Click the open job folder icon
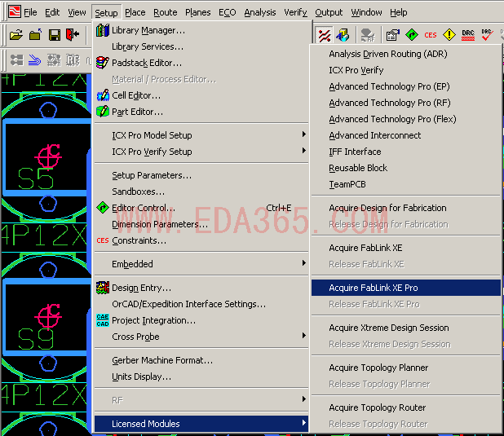The width and height of the screenshot is (504, 436). pyautogui.click(x=16, y=35)
